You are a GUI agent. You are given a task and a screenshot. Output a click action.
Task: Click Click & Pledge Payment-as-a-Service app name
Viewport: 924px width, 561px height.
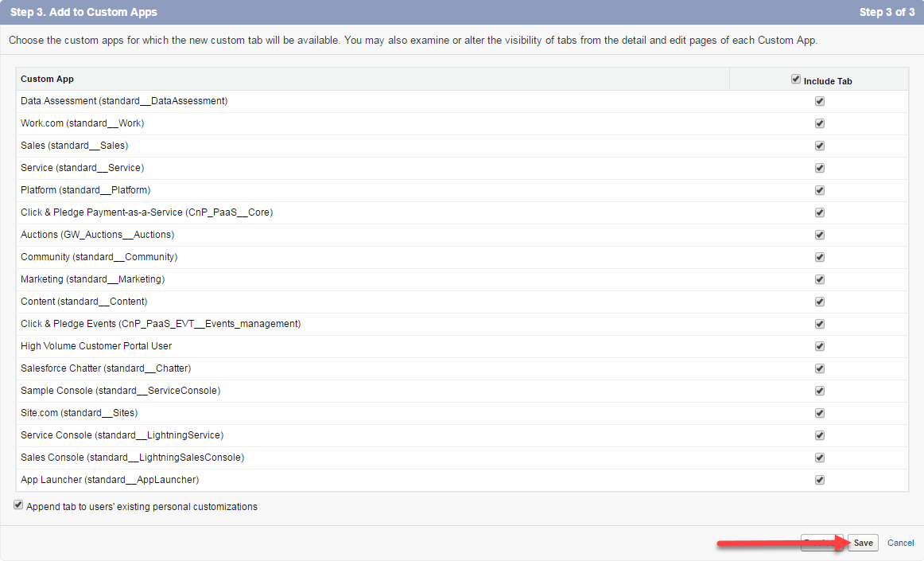147,212
